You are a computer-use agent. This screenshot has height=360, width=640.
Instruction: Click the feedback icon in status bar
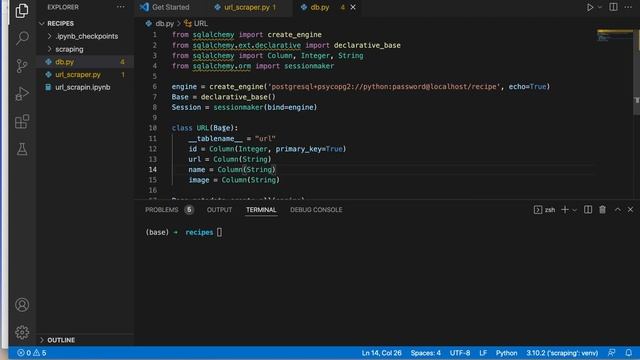[x=611, y=353]
